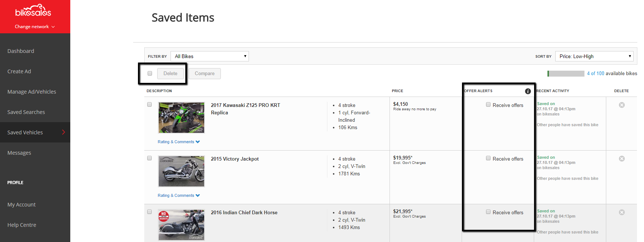Click the 1493 Kms spec text

tap(349, 227)
